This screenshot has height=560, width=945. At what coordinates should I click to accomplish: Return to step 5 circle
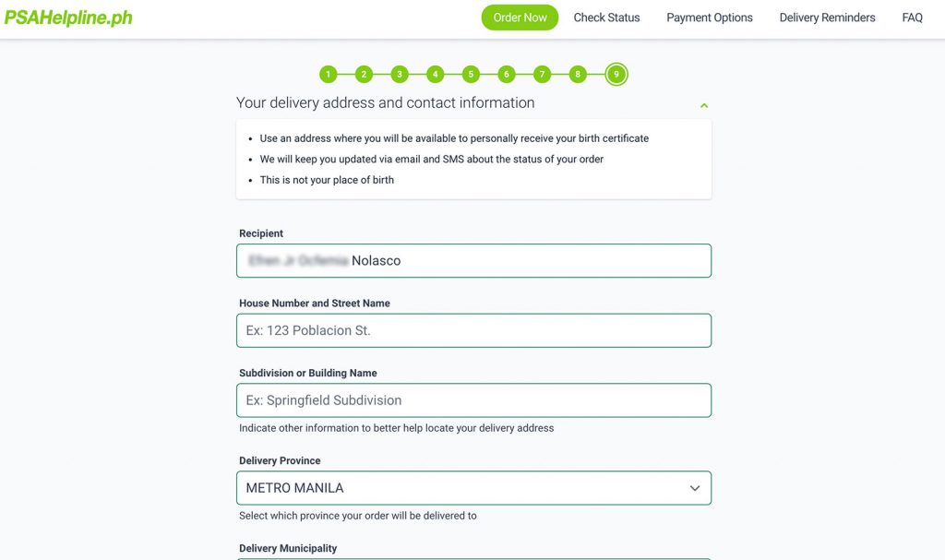471,74
